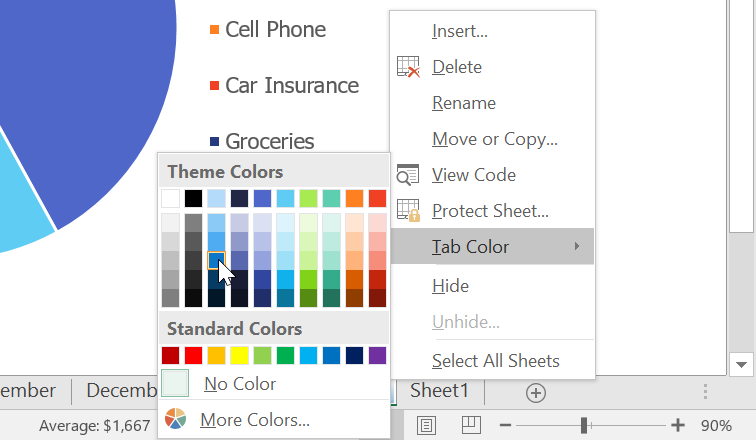Select Move or Copy menu entry
This screenshot has width=756, height=440.
click(494, 139)
